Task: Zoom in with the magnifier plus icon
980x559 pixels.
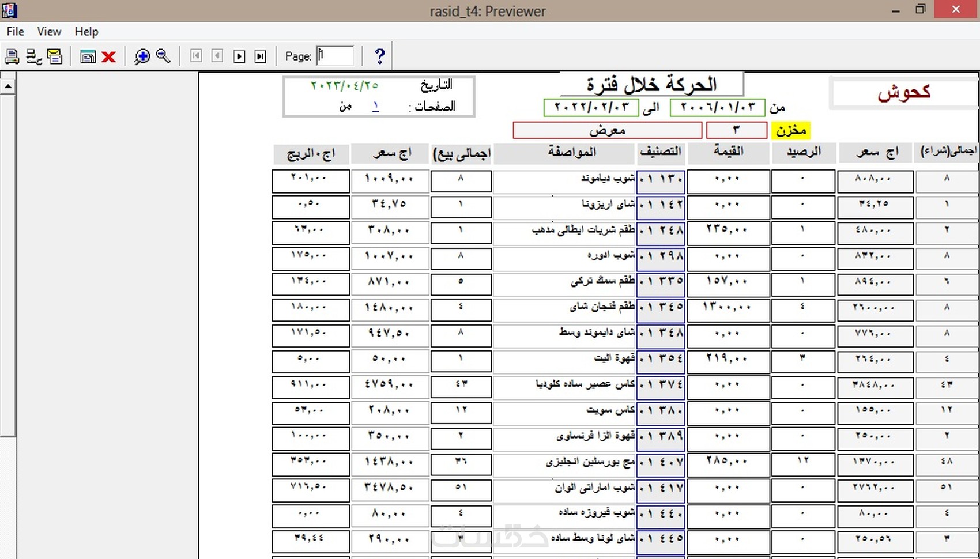Action: (142, 56)
